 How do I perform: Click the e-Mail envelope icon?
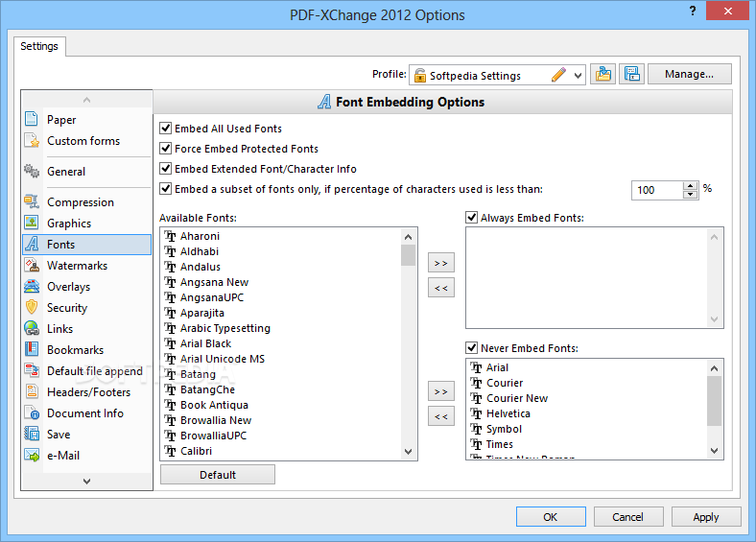(x=32, y=455)
